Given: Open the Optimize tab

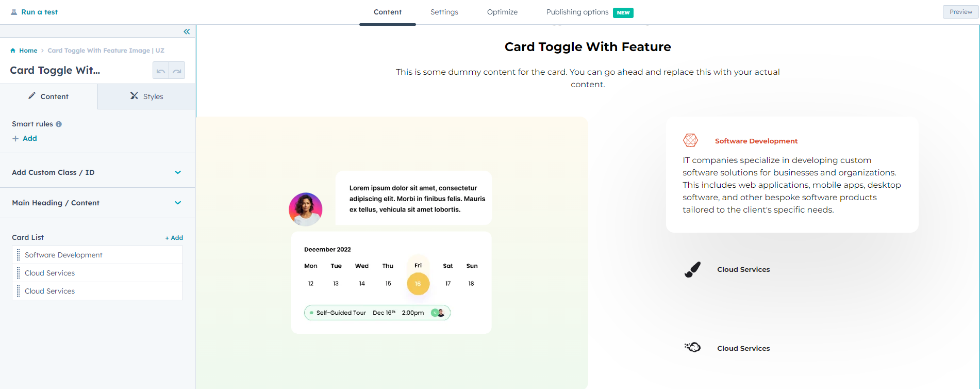Looking at the screenshot, I should pyautogui.click(x=502, y=12).
